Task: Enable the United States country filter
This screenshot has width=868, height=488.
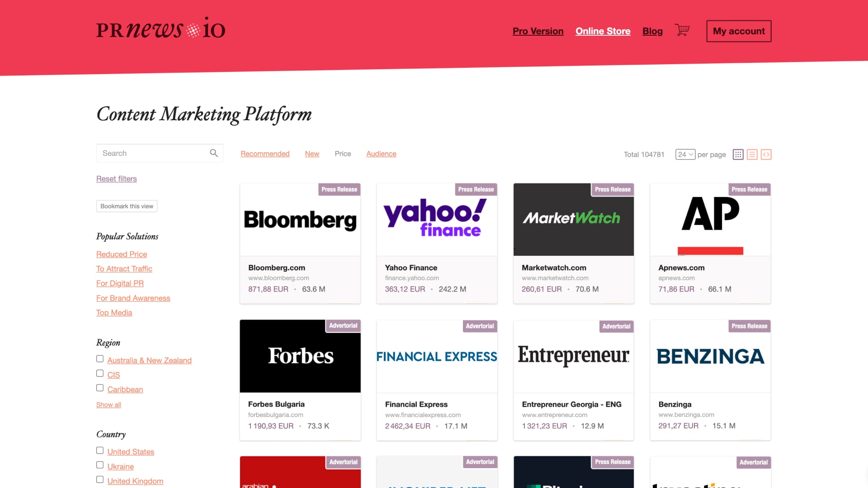Action: (100, 450)
